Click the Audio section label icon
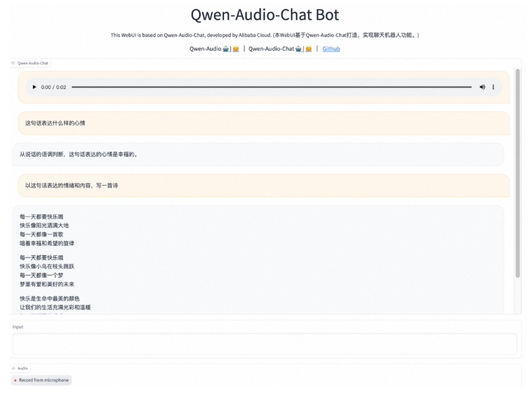The image size is (532, 396). [x=13, y=368]
